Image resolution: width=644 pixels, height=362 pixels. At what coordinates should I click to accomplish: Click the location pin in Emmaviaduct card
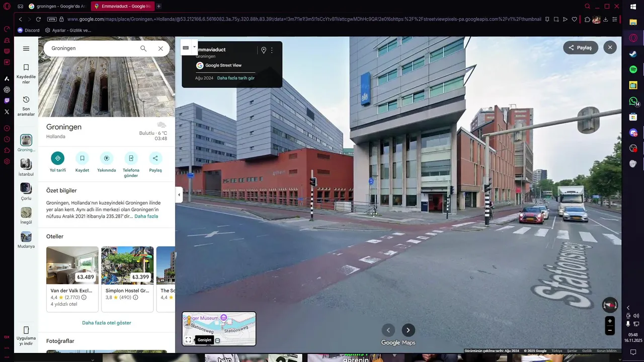coord(263,50)
